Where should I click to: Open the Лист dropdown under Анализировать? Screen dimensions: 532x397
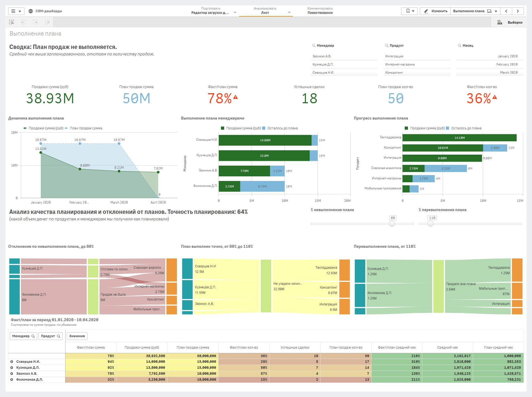pyautogui.click(x=289, y=12)
